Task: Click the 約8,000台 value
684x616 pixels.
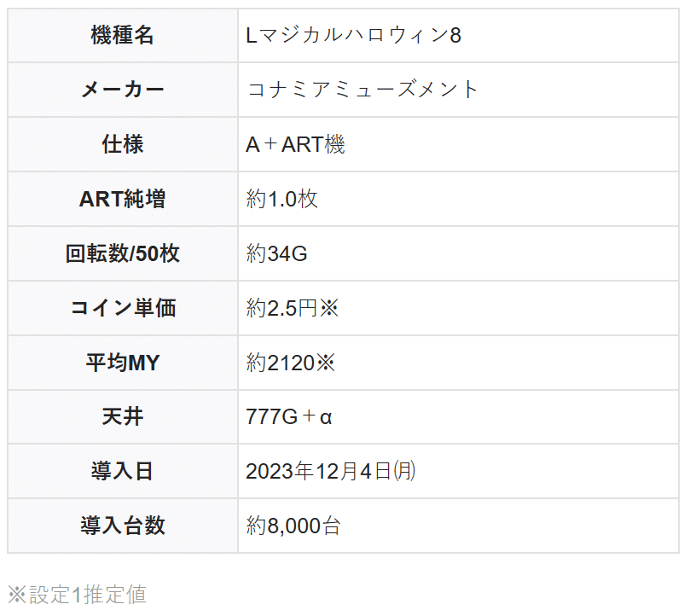Action: point(293,526)
